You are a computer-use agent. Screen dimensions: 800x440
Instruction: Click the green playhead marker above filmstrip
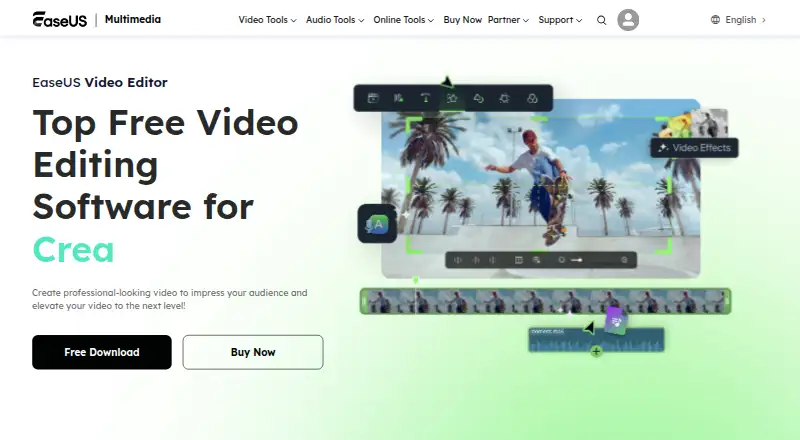[415, 280]
